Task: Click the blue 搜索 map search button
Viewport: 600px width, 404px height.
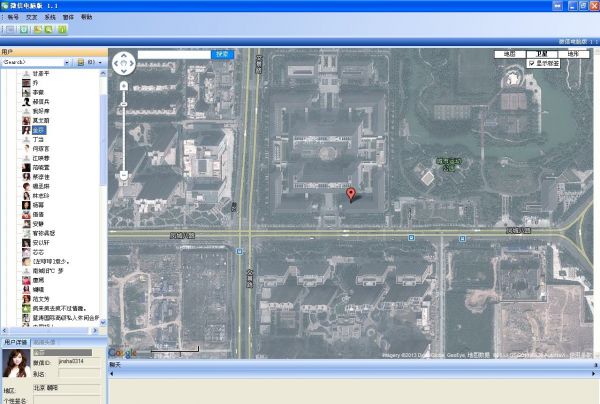Action: click(222, 54)
